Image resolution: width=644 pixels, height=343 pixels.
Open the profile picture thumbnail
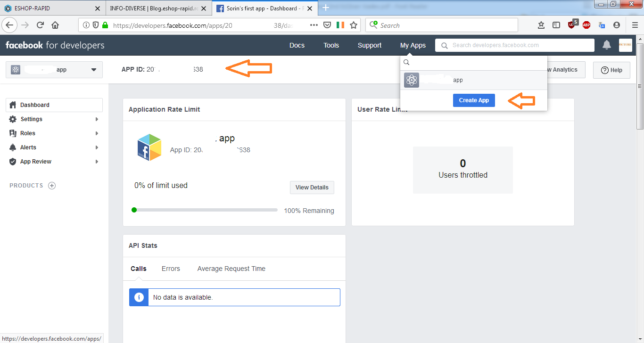(625, 45)
